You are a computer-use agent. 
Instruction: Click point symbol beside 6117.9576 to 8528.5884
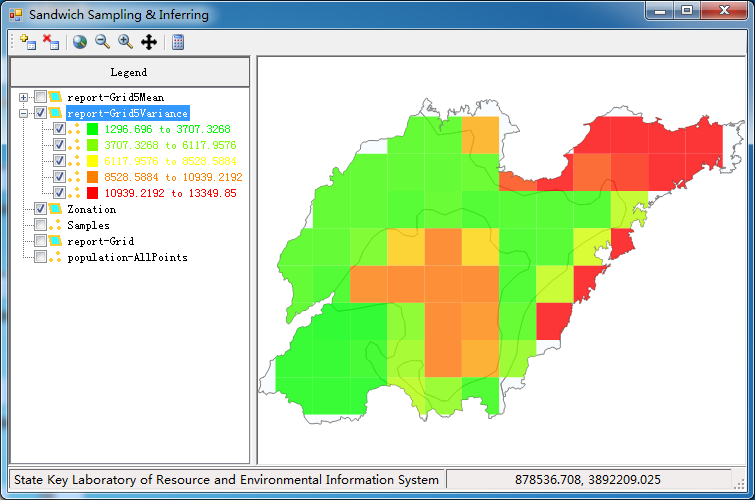point(74,161)
